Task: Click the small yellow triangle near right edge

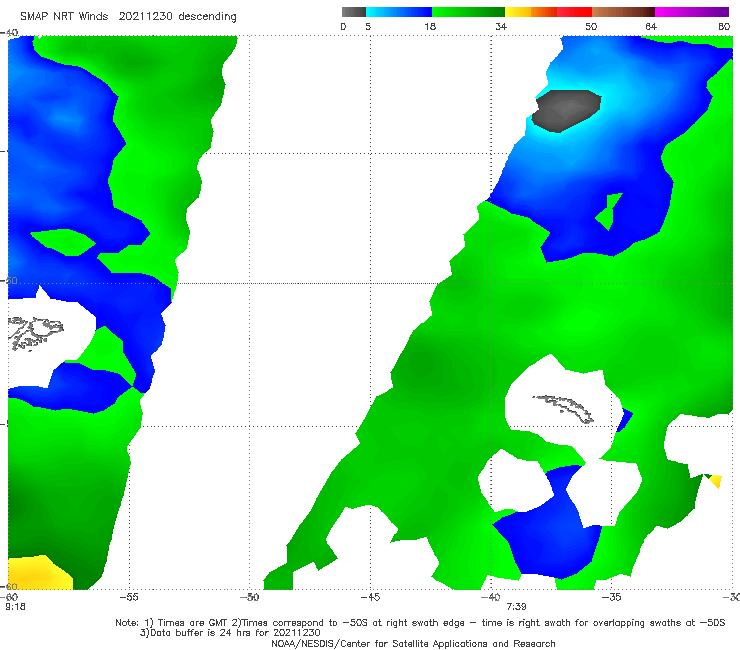Action: [715, 481]
